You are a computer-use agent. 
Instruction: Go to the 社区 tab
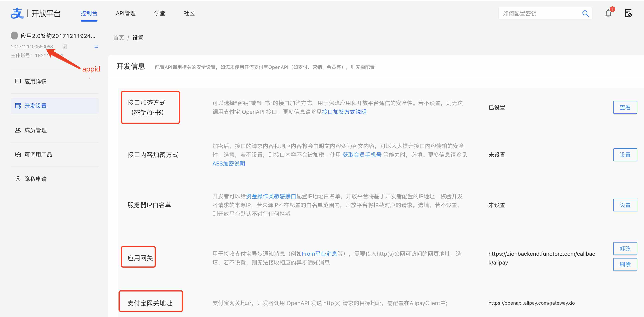pyautogui.click(x=189, y=13)
